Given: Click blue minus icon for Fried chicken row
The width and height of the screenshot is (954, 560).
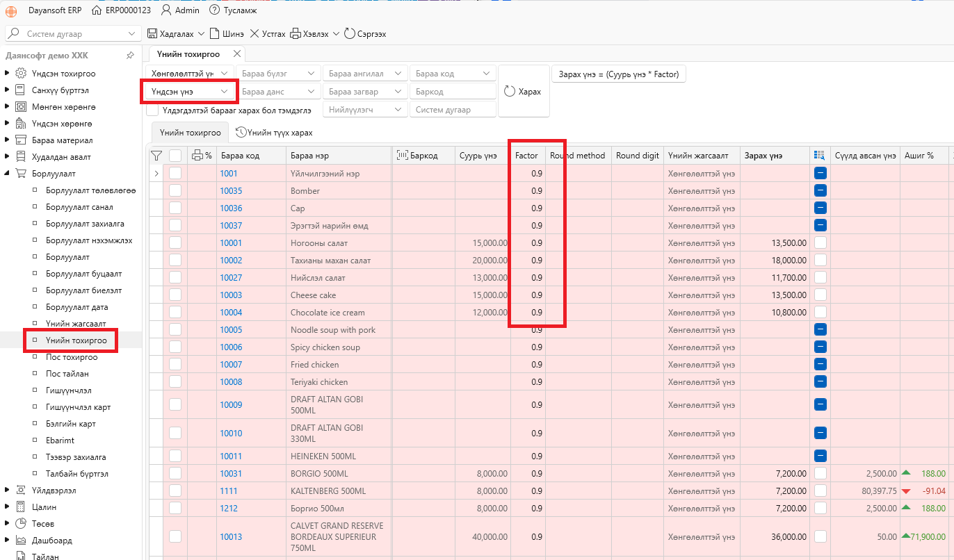Looking at the screenshot, I should click(x=820, y=364).
